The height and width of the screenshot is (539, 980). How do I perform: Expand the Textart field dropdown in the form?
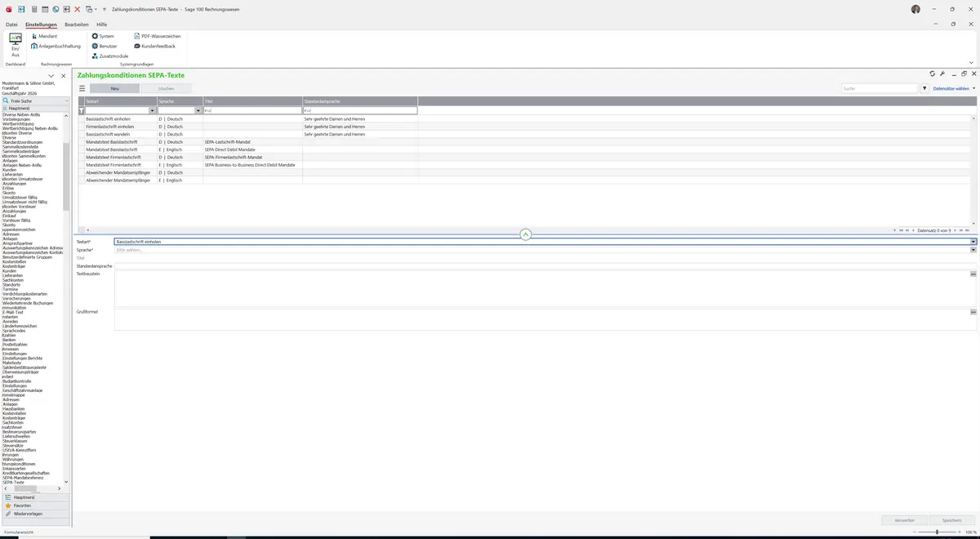pyautogui.click(x=973, y=242)
